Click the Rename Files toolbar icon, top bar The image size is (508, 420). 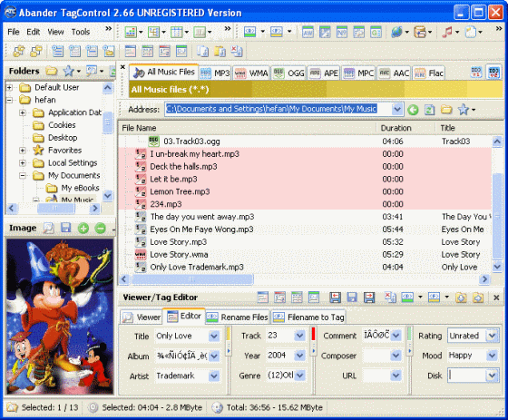(x=249, y=32)
